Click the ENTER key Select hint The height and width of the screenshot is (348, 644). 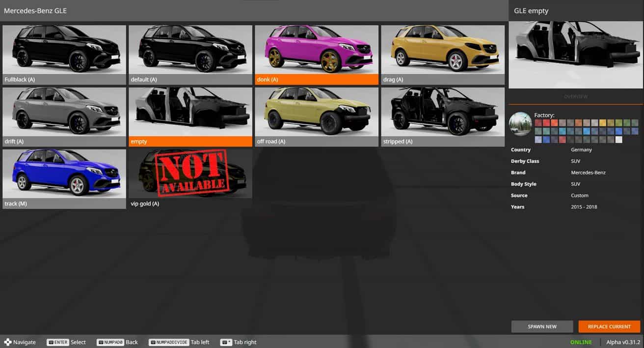[x=66, y=342]
